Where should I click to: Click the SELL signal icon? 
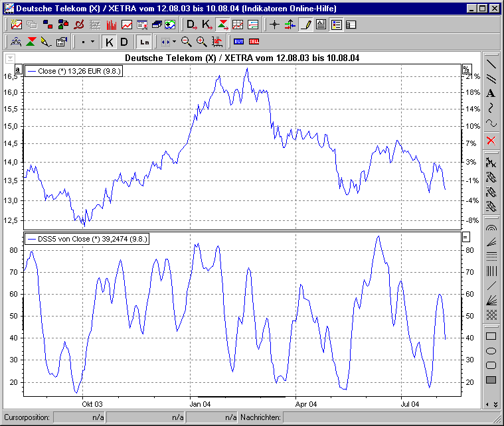[254, 42]
